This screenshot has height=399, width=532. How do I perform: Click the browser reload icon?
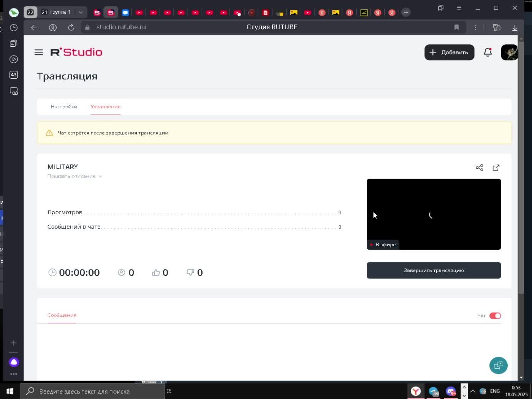[x=71, y=27]
